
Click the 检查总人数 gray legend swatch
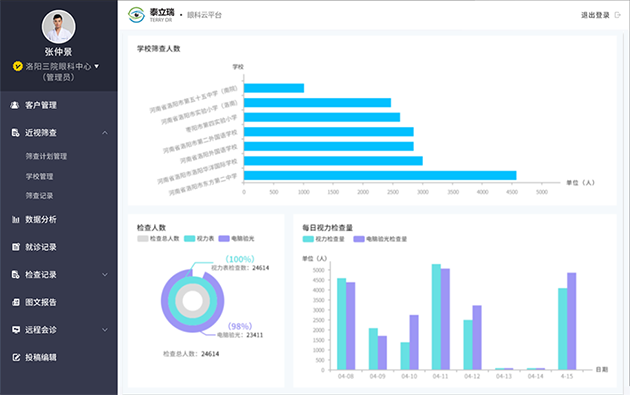click(x=143, y=239)
